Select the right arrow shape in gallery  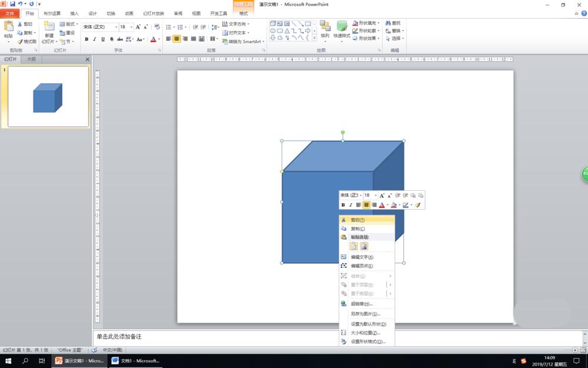(x=308, y=31)
